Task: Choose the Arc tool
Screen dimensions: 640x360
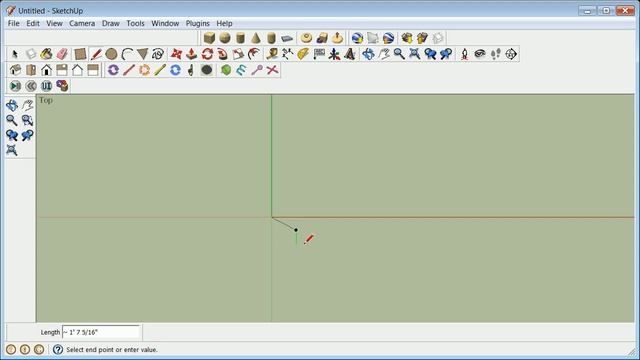Action: (127, 54)
